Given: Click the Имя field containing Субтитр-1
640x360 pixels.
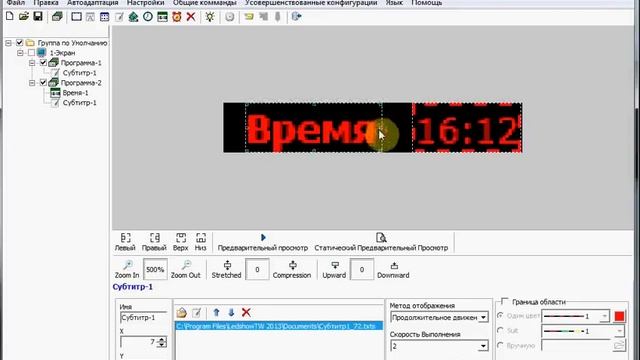Looking at the screenshot, I should pyautogui.click(x=144, y=318).
